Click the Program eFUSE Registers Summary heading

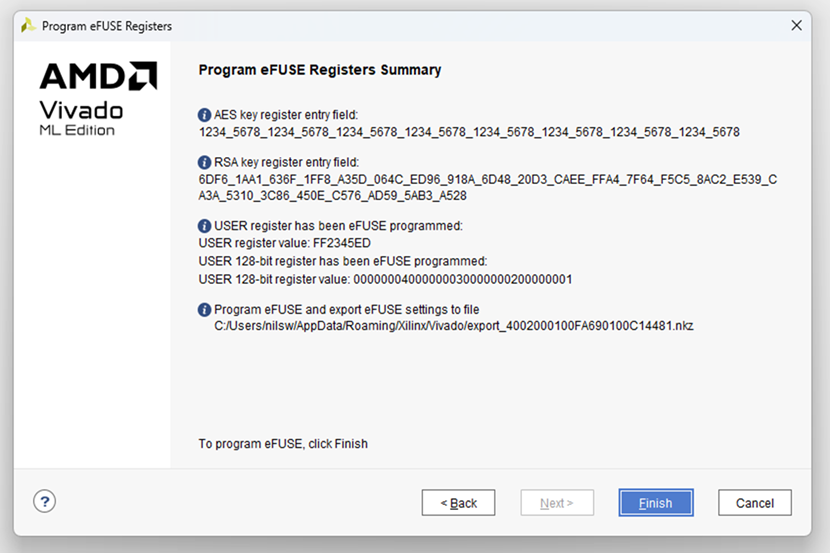[320, 70]
